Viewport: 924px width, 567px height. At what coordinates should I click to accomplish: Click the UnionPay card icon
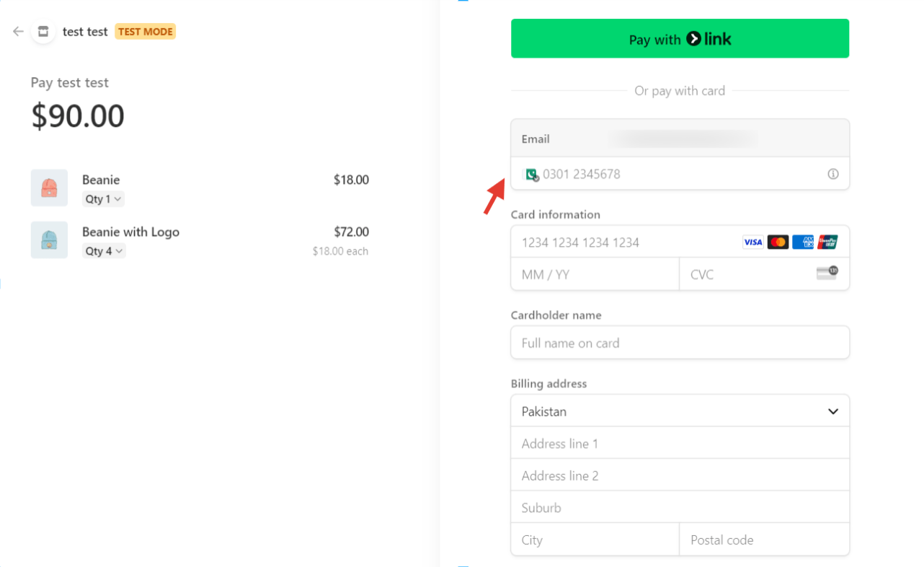(x=827, y=242)
